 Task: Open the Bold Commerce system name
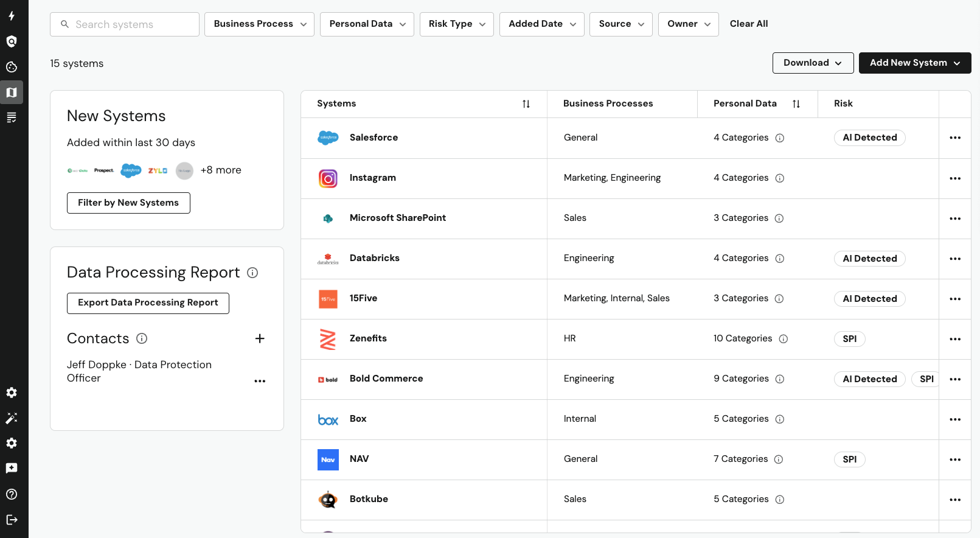tap(386, 379)
